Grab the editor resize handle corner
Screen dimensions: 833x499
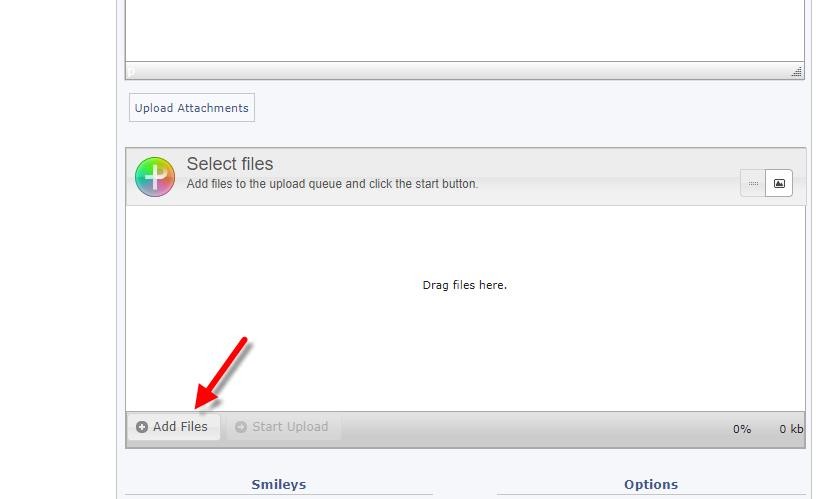click(797, 72)
